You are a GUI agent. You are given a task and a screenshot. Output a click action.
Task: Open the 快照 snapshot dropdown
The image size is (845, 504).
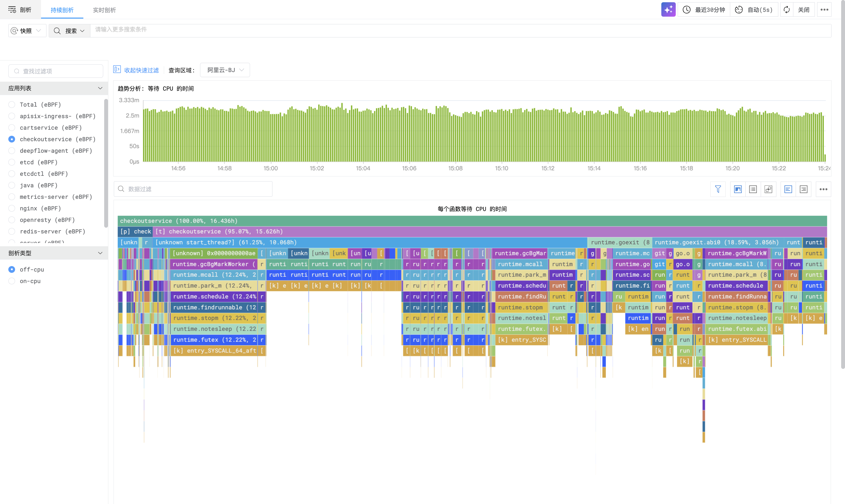click(27, 30)
